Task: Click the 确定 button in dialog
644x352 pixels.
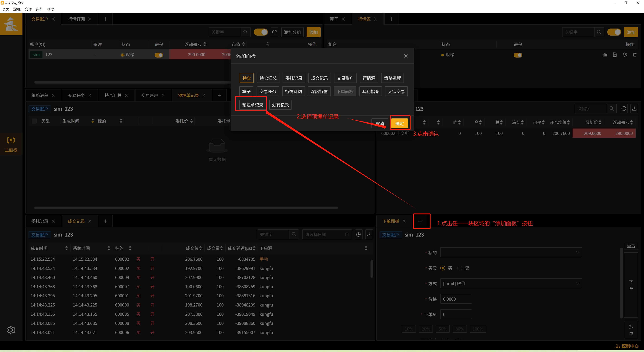Action: pos(399,123)
